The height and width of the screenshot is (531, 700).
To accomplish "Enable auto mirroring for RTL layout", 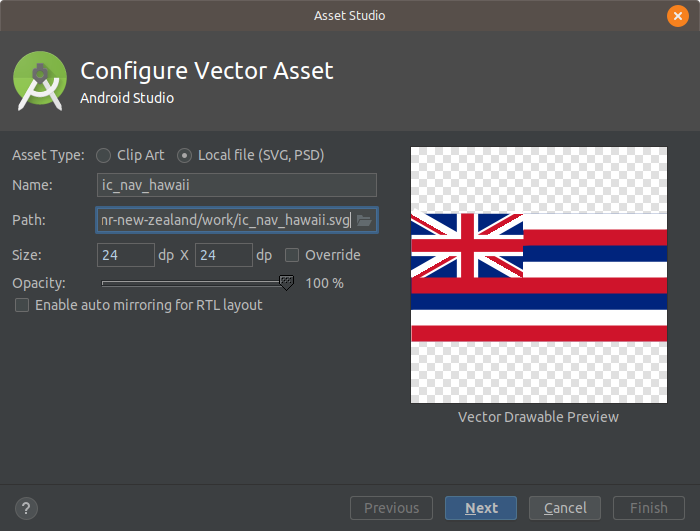I will pyautogui.click(x=22, y=305).
